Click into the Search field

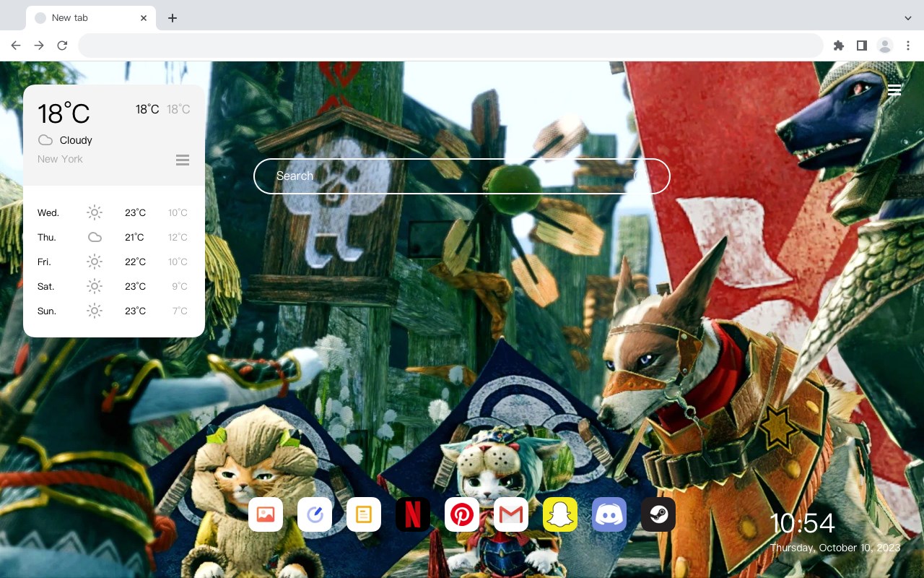[462, 176]
